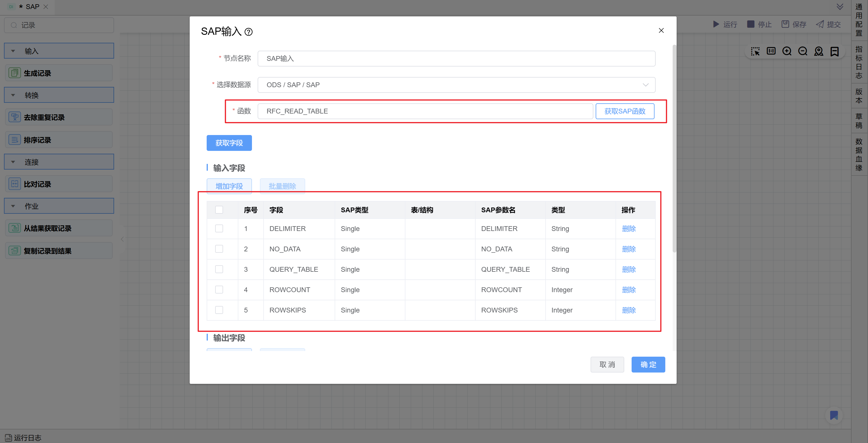Collapse the 转换 category section
This screenshot has height=443, width=868.
pyautogui.click(x=13, y=95)
